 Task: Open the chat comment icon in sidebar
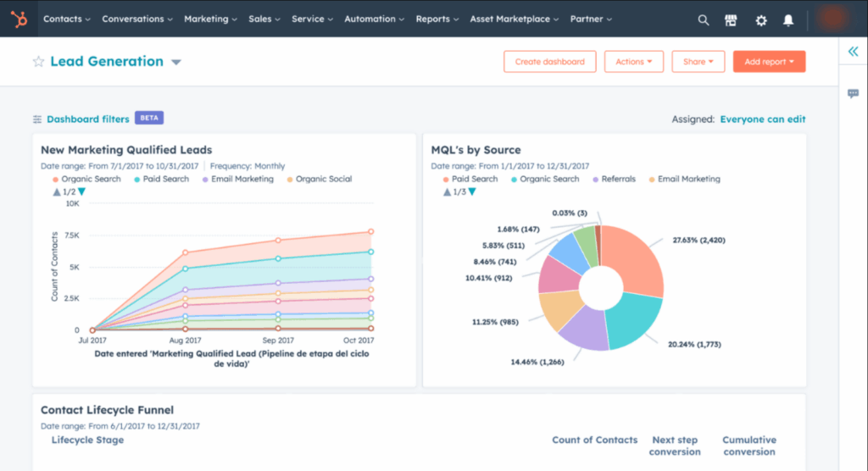(x=853, y=94)
